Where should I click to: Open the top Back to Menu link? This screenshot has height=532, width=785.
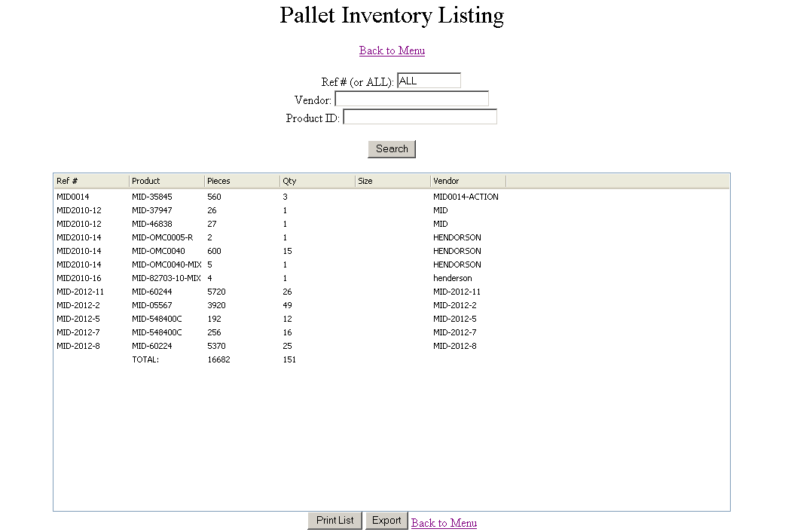(392, 50)
